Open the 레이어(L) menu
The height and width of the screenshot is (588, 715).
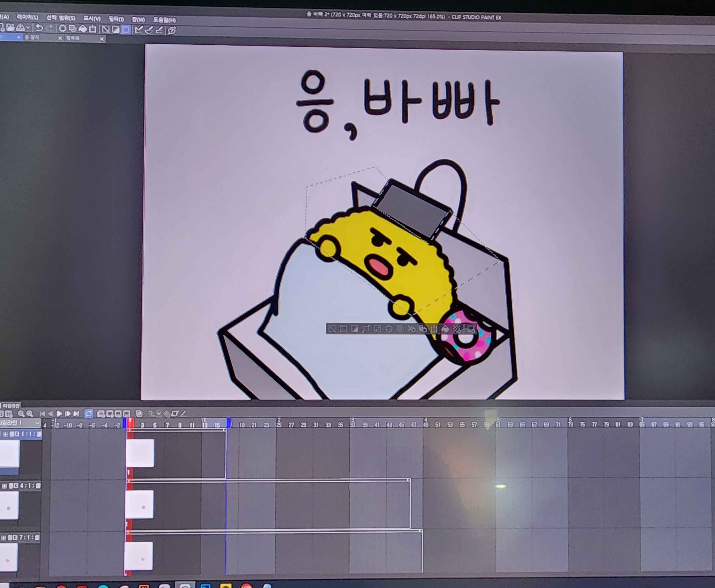(x=28, y=18)
